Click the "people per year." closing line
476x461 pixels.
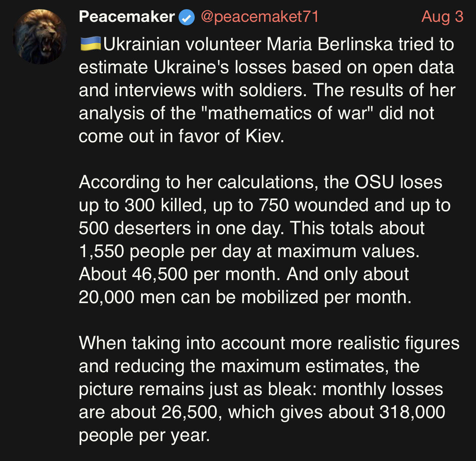click(144, 435)
